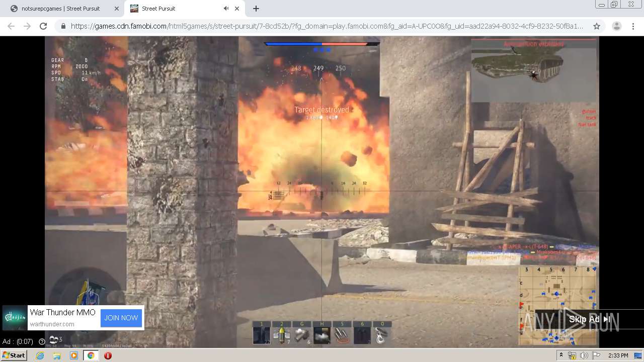
Task: Open the Action Center flag icon
Action: coord(596,355)
